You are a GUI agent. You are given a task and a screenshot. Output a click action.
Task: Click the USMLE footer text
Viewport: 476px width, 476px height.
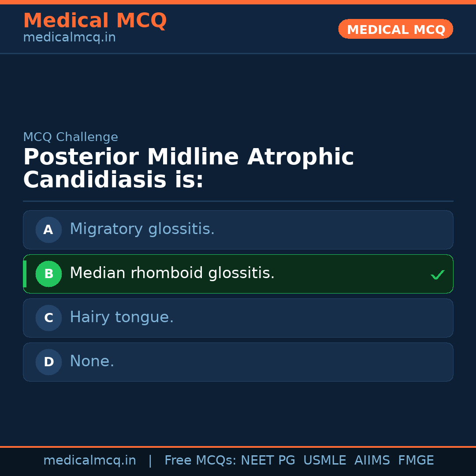tap(324, 461)
